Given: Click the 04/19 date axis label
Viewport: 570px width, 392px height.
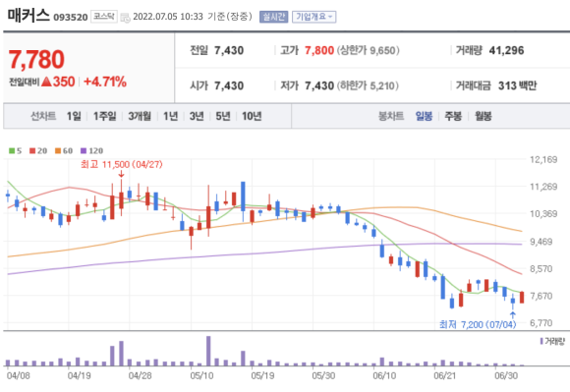Looking at the screenshot, I should point(80,375).
